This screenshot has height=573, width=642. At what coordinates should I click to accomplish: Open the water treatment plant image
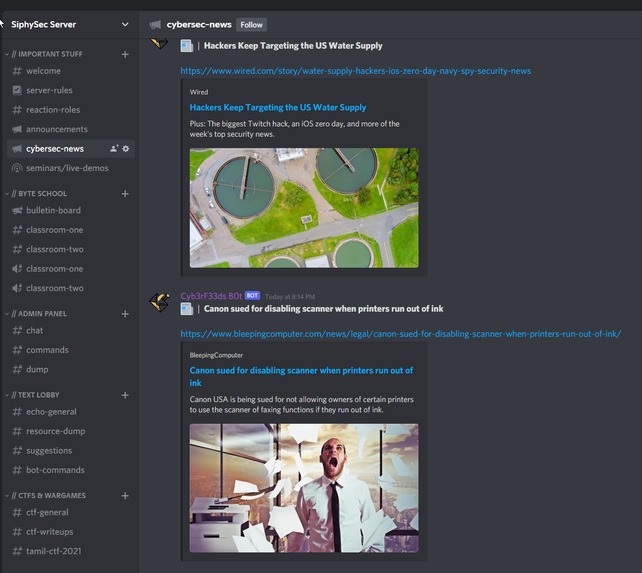(x=304, y=208)
